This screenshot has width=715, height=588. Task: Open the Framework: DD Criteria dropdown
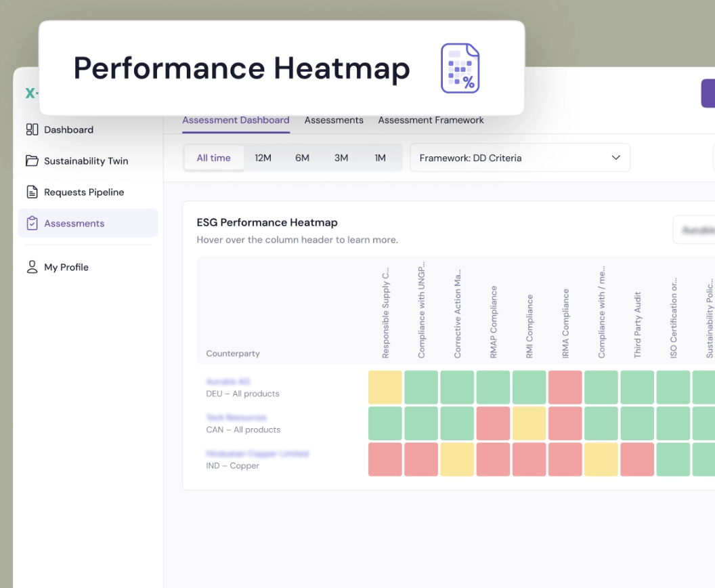pyautogui.click(x=520, y=158)
